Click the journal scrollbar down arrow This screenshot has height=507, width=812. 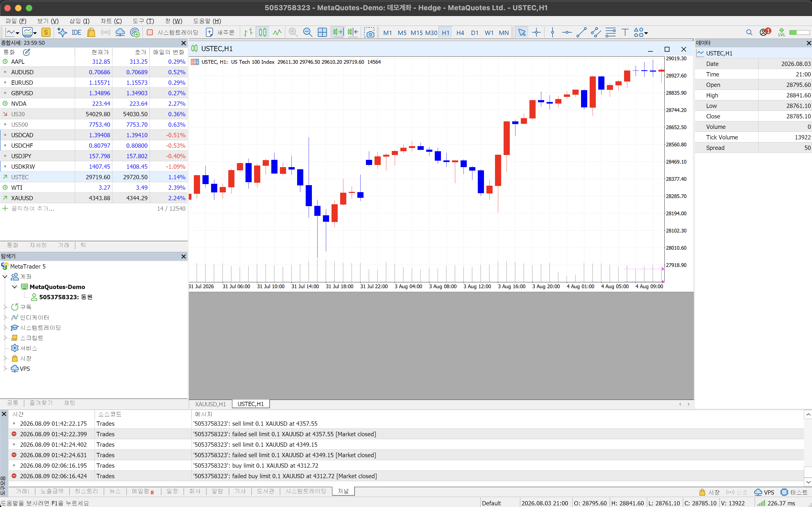pyautogui.click(x=808, y=482)
